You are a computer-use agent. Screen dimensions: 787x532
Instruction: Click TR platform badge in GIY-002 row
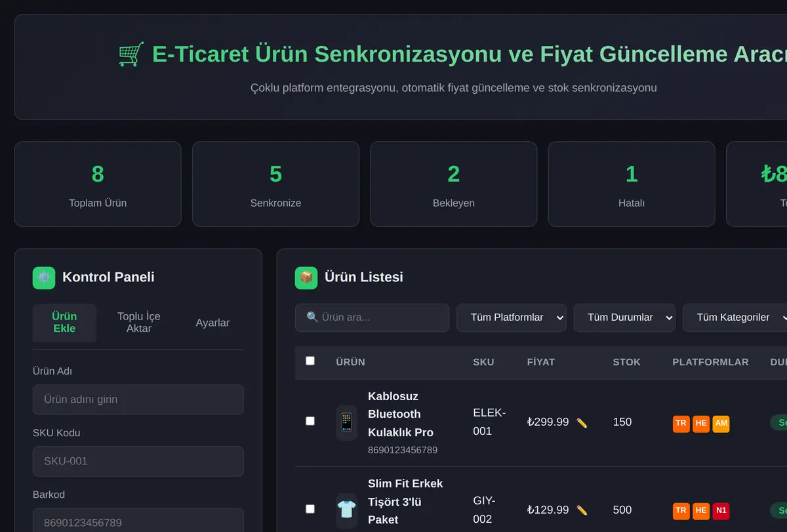[681, 510]
